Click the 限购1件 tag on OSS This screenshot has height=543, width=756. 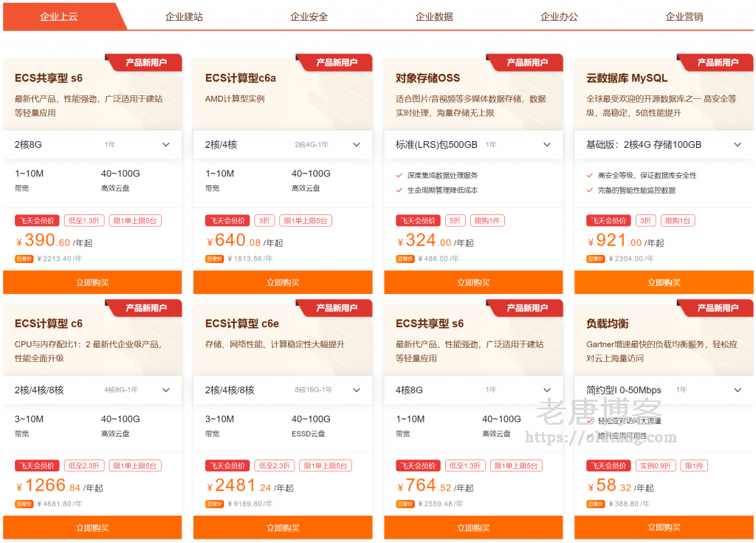487,221
